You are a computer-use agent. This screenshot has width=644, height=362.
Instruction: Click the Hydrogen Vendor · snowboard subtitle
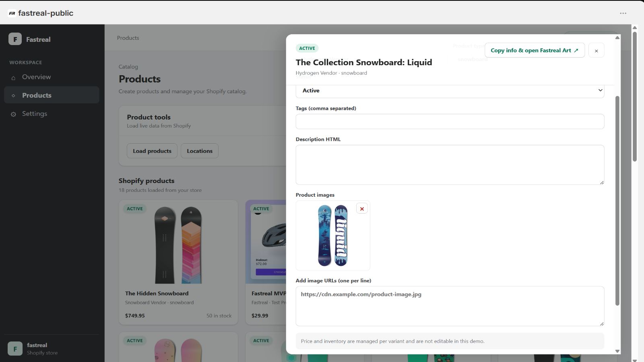click(x=331, y=73)
